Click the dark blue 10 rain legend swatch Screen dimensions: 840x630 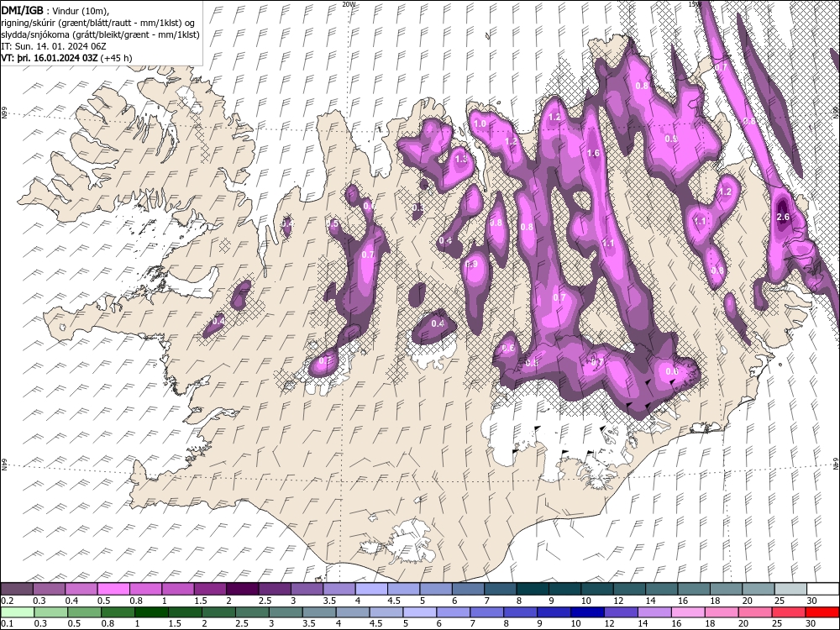coord(587,612)
